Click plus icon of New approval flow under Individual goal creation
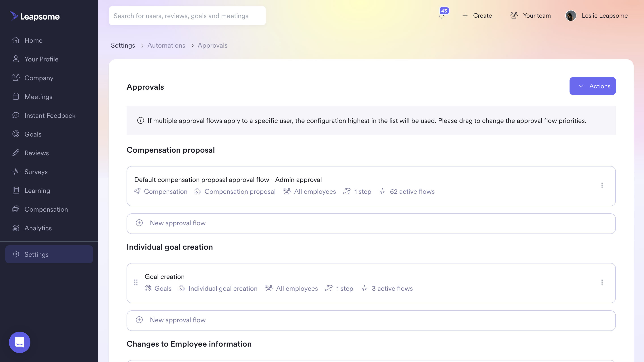Viewport: 644px width, 362px height. point(139,320)
